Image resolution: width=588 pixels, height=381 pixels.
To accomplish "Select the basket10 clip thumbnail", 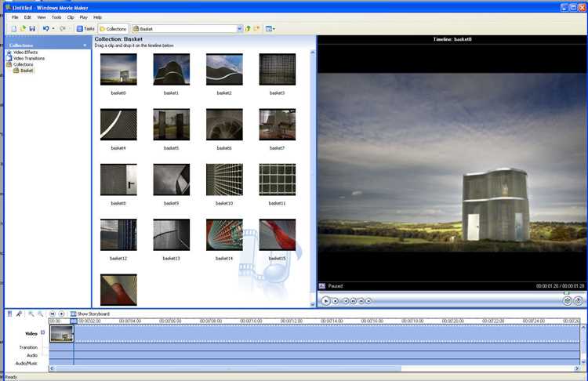I will click(x=224, y=180).
